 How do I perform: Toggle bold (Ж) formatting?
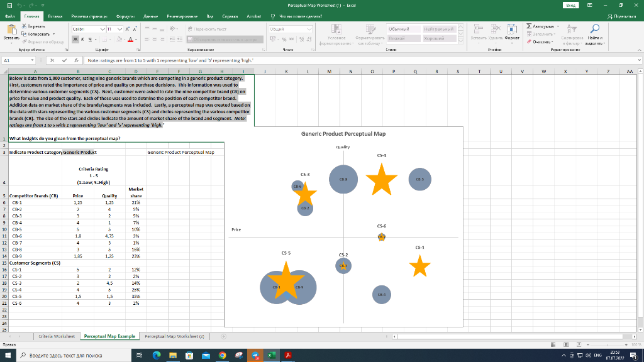(75, 40)
